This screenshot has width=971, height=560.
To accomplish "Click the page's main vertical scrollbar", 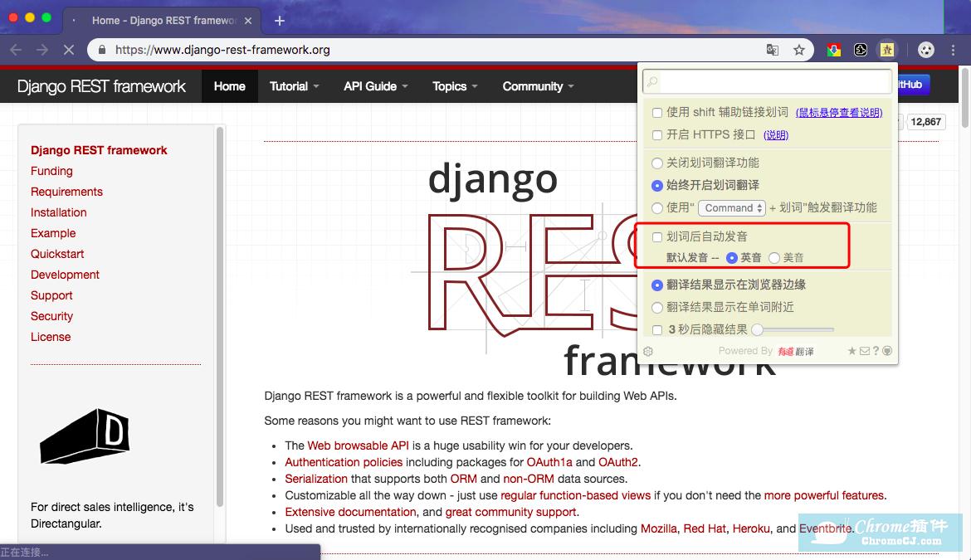I will pyautogui.click(x=965, y=98).
